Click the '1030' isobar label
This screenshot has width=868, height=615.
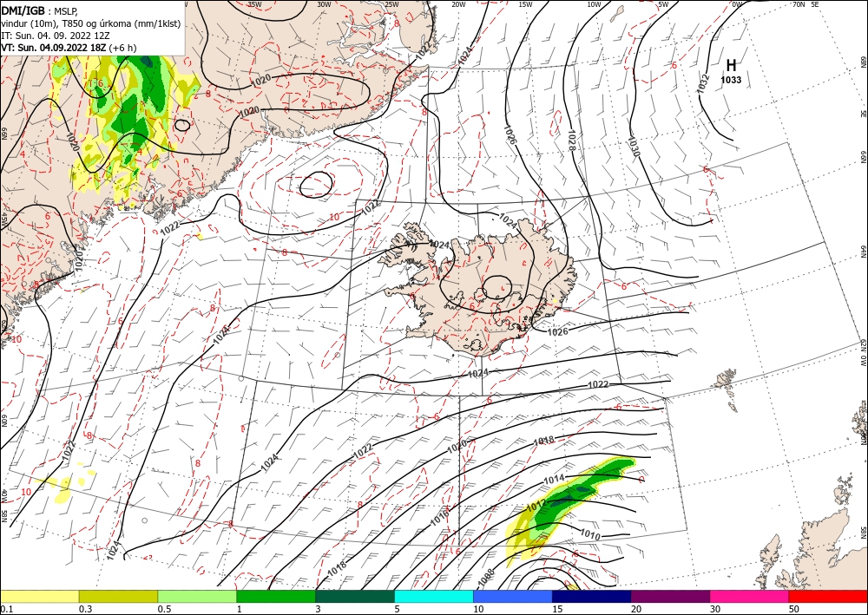click(634, 147)
